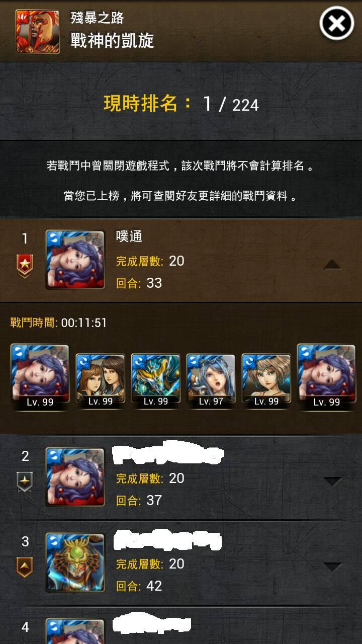Open first team card Lv. 99 leader
The height and width of the screenshot is (644, 362).
(x=40, y=376)
